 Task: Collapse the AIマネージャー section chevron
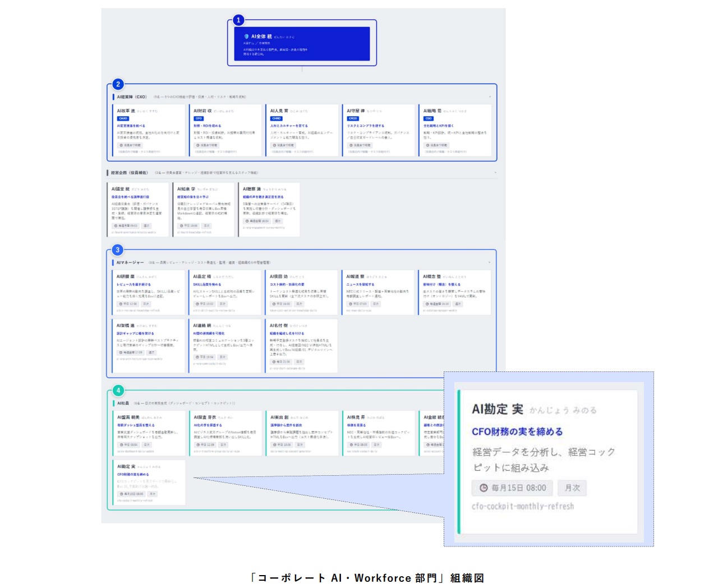(489, 262)
